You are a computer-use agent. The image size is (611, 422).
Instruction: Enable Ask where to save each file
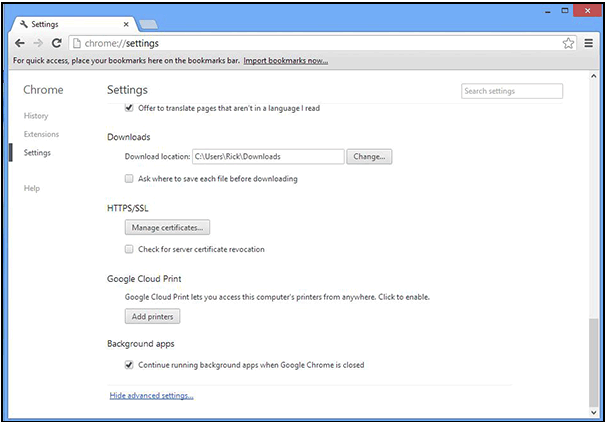click(129, 179)
